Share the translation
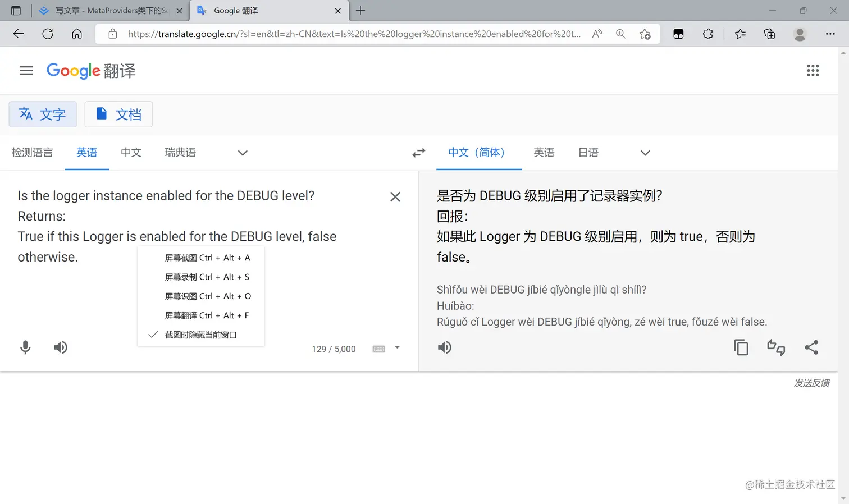The image size is (849, 504). 811,347
